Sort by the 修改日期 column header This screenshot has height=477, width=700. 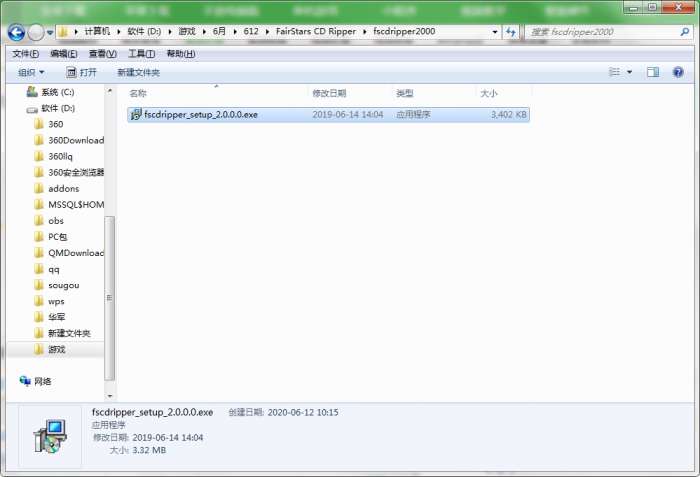coord(329,93)
